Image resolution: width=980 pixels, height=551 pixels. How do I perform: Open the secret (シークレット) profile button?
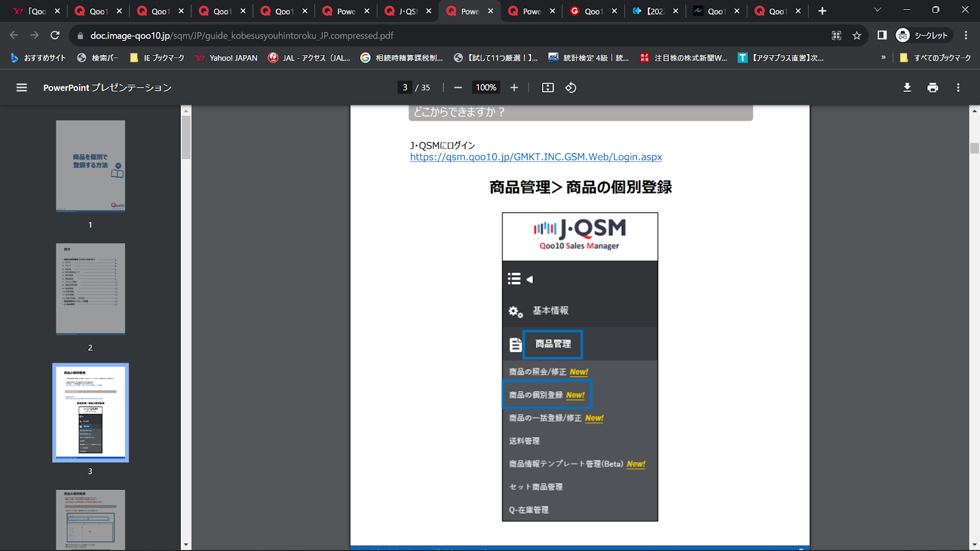tap(922, 36)
